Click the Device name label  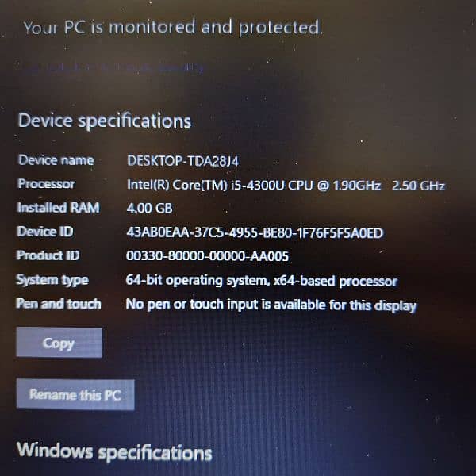tap(56, 160)
